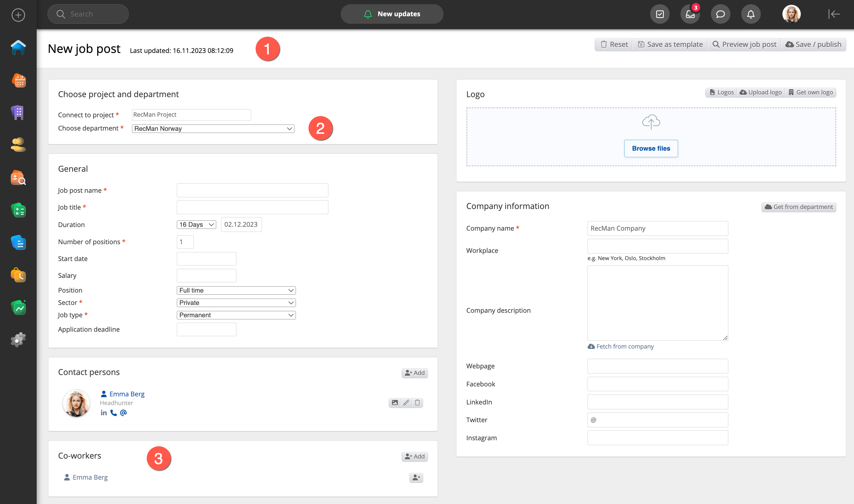This screenshot has width=854, height=504.
Task: Open the home icon in the sidebar
Action: pos(18,47)
